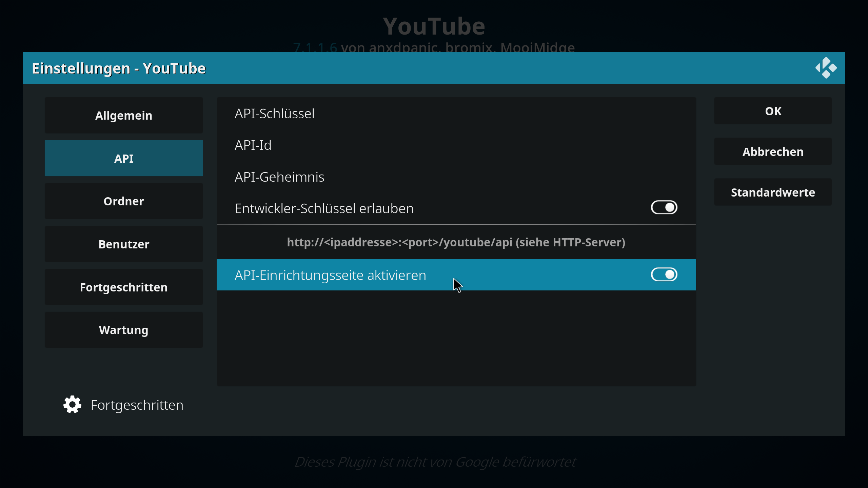Open the Wartung category
Image resolution: width=868 pixels, height=488 pixels.
pyautogui.click(x=124, y=330)
